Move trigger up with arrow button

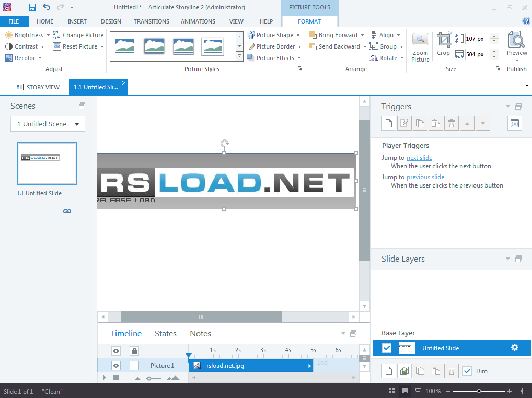tap(467, 123)
